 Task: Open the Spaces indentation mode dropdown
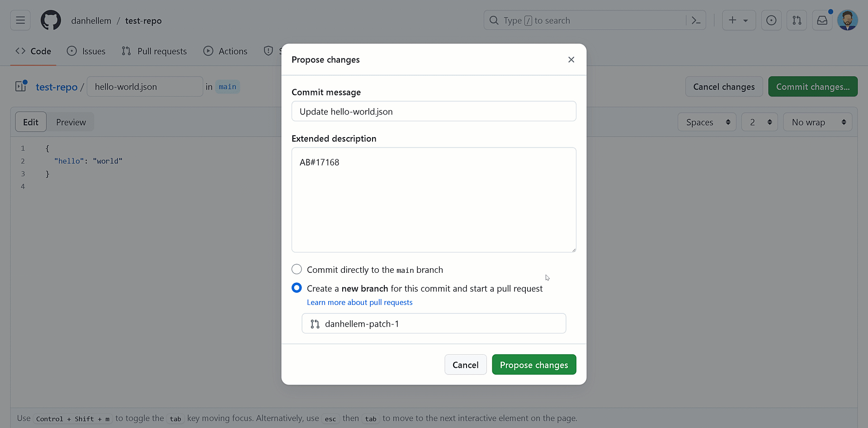[707, 122]
